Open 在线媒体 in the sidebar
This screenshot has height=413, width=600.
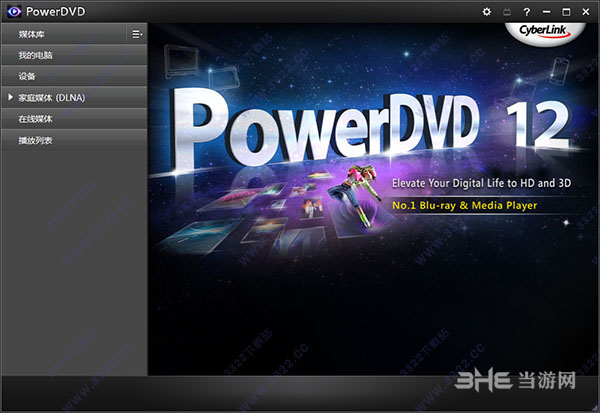(x=74, y=119)
